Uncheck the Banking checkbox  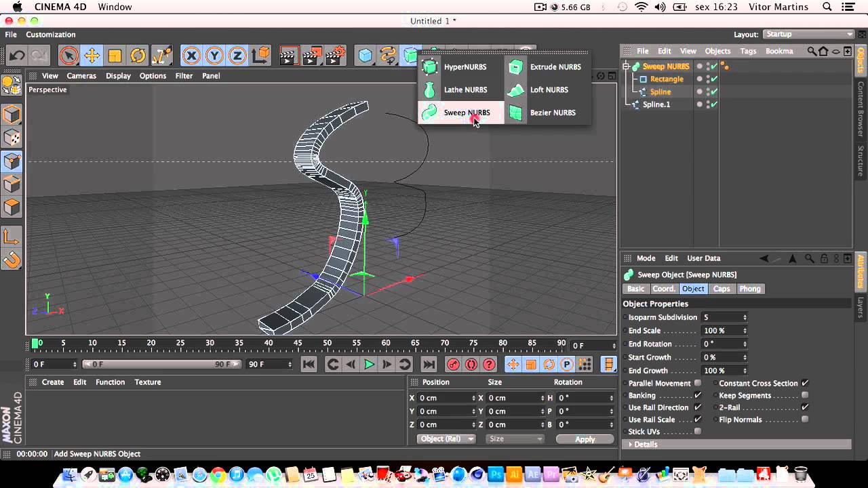pos(698,396)
